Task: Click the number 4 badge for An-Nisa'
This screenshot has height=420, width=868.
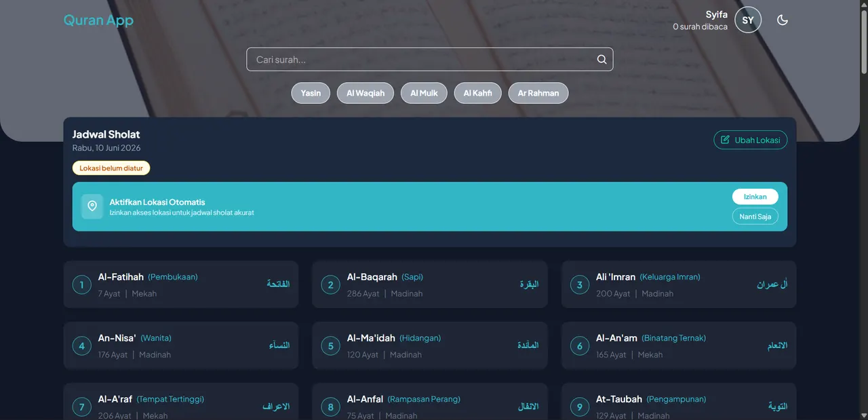Action: 81,346
